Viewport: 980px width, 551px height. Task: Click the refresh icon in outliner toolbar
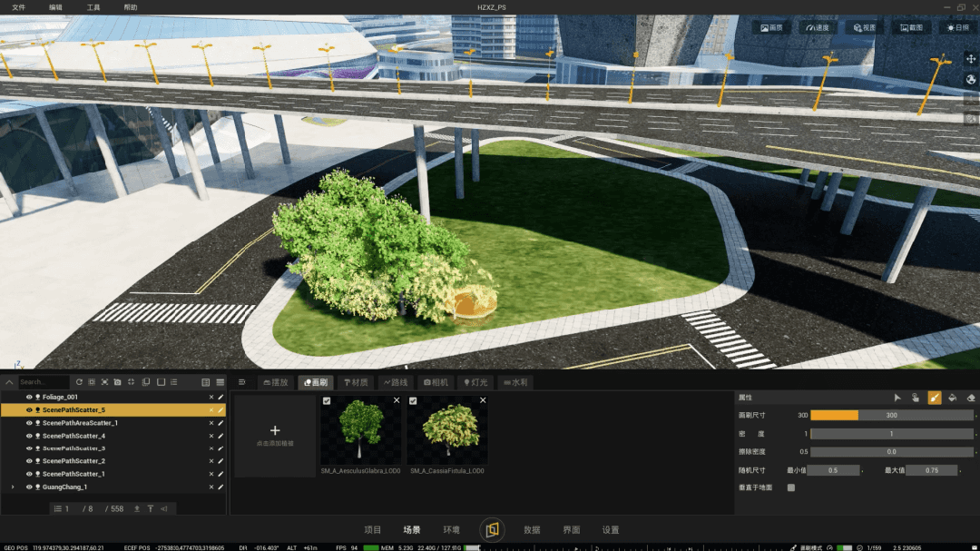(79, 382)
